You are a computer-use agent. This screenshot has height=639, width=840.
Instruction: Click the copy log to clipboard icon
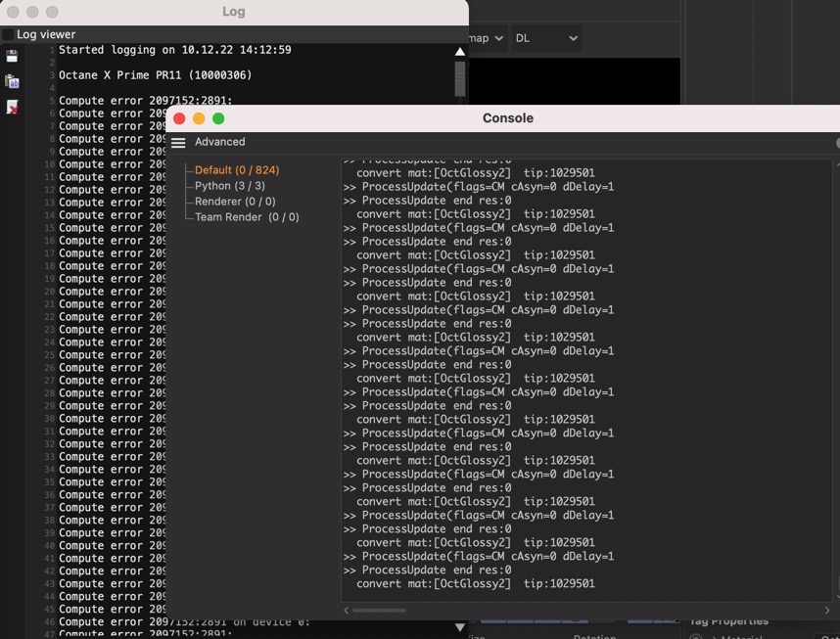click(x=12, y=81)
